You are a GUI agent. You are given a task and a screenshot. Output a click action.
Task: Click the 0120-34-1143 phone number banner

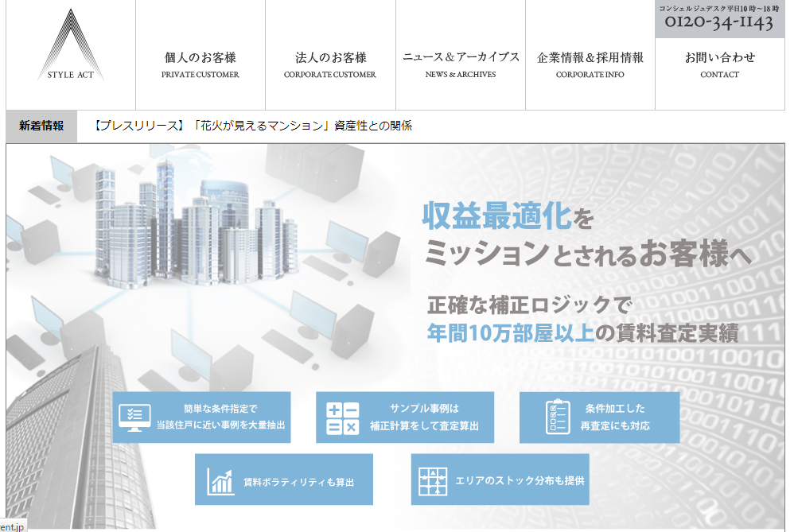click(x=719, y=19)
